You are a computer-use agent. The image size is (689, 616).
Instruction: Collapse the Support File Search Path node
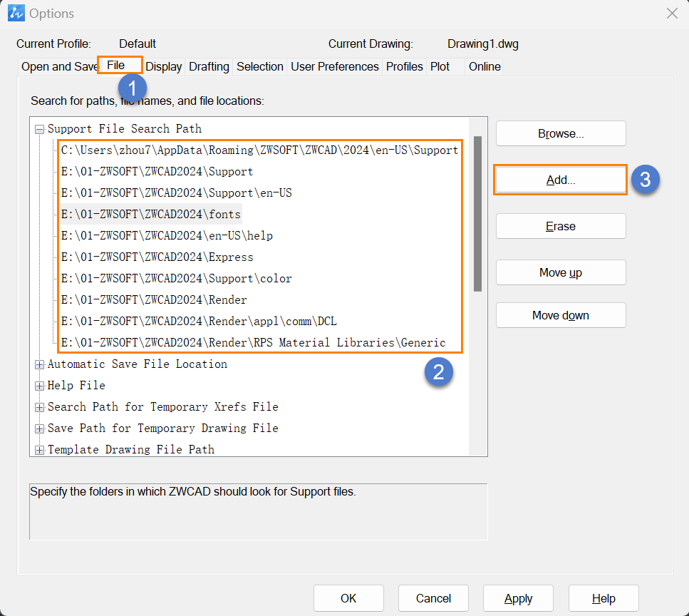pos(40,129)
